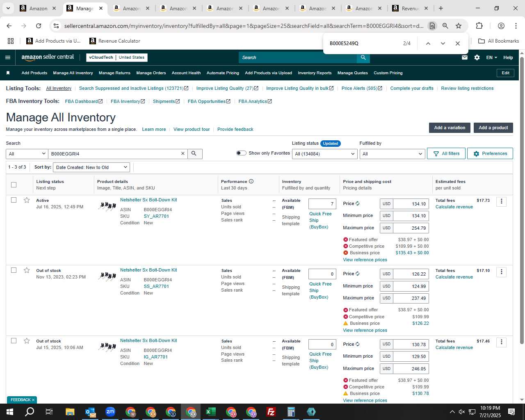
Task: Open Zoom from the taskbar
Action: pyautogui.click(x=110, y=412)
